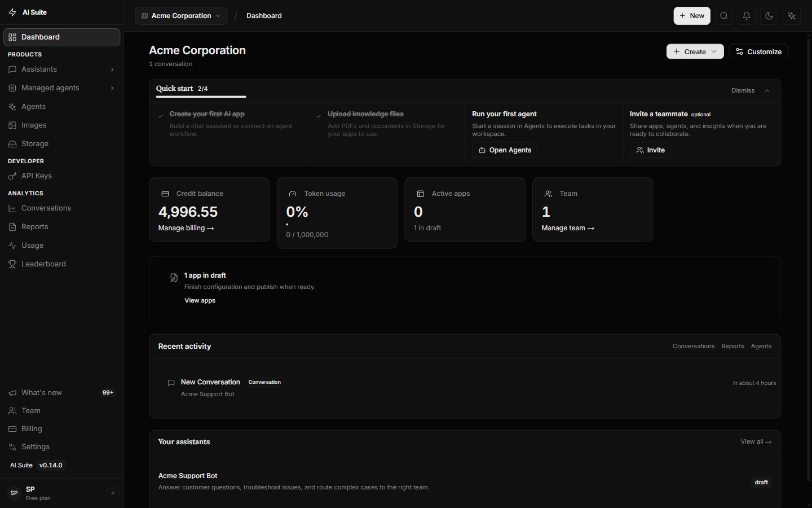Screen dimensions: 812x508
Task: Click the 'Create your first AI app' step
Action: pos(228,124)
